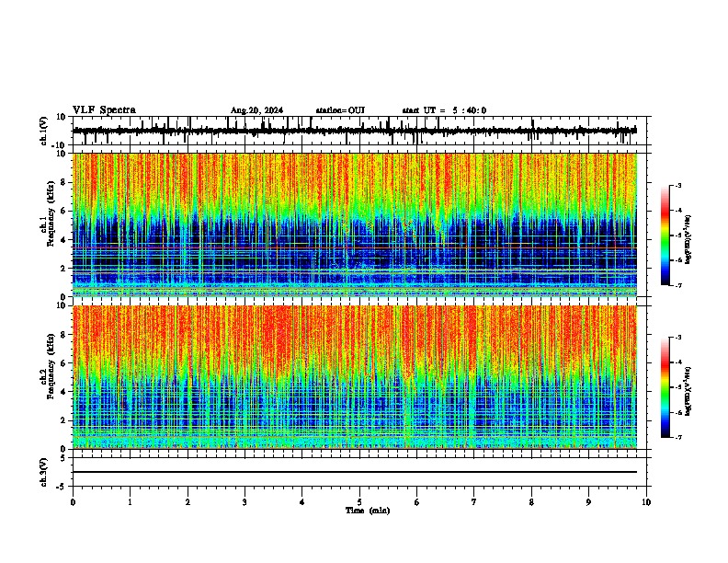
Task: Click time axis tick label "0"
Action: [73, 502]
